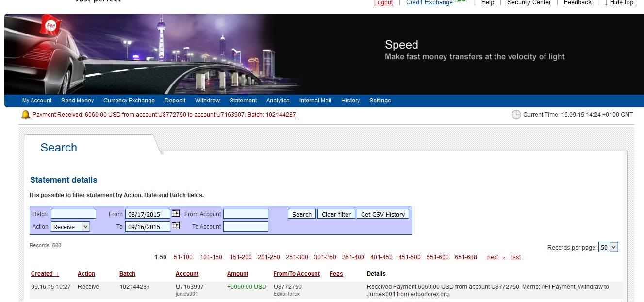Image resolution: width=644 pixels, height=302 pixels.
Task: Go to records page 451-500
Action: (410, 257)
